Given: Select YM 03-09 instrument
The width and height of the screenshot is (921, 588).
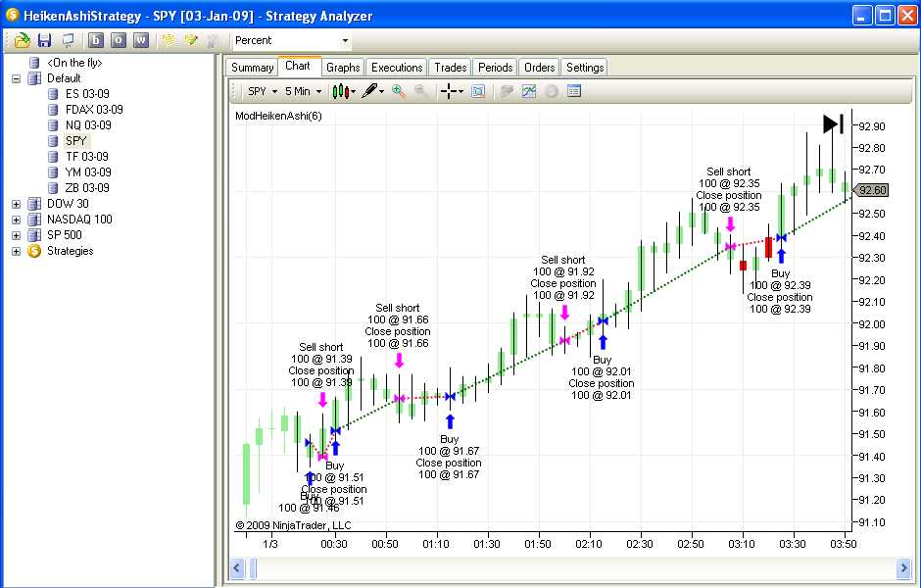Looking at the screenshot, I should 88,172.
